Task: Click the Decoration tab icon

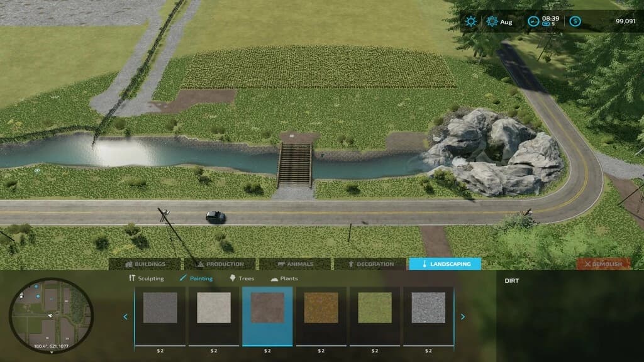Action: pos(351,265)
